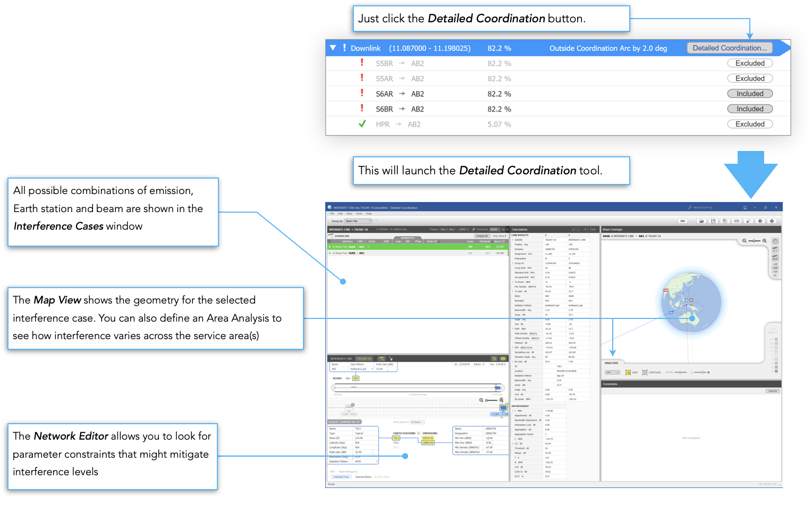Click the Search (Ctrl+Q) field
The image size is (812, 505).
click(x=700, y=207)
